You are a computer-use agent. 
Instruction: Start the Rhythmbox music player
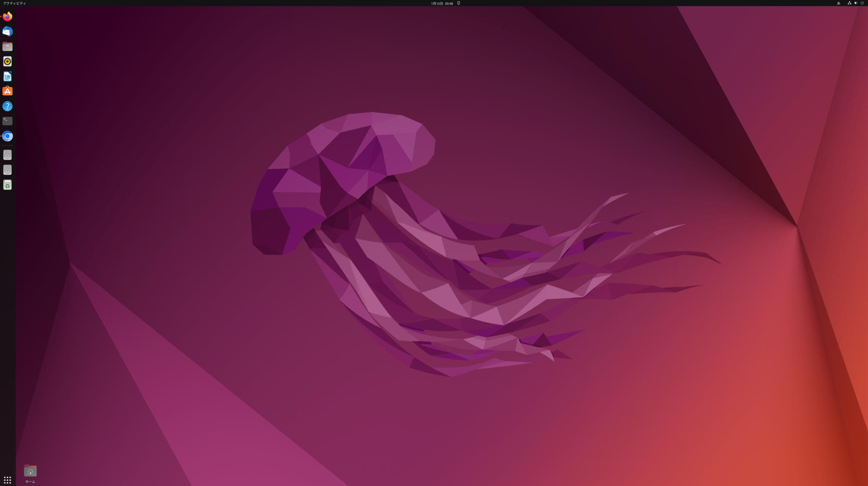click(x=7, y=61)
